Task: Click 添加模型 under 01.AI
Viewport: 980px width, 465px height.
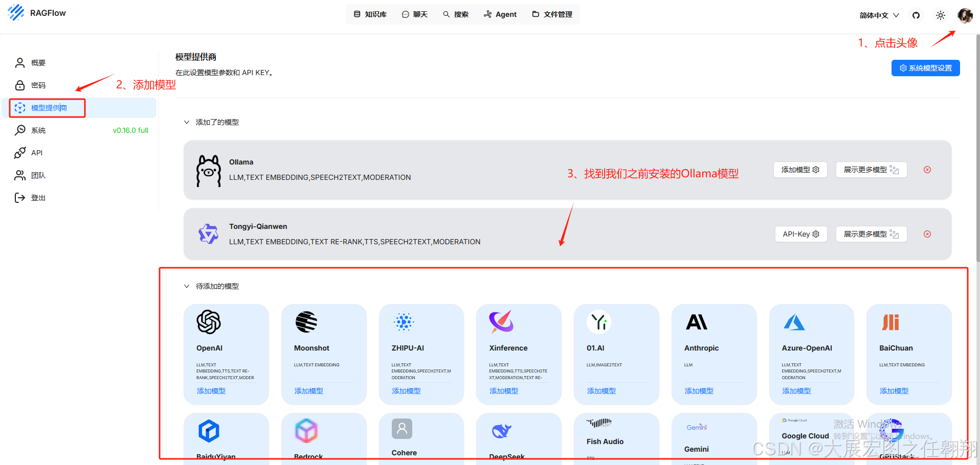Action: click(602, 391)
